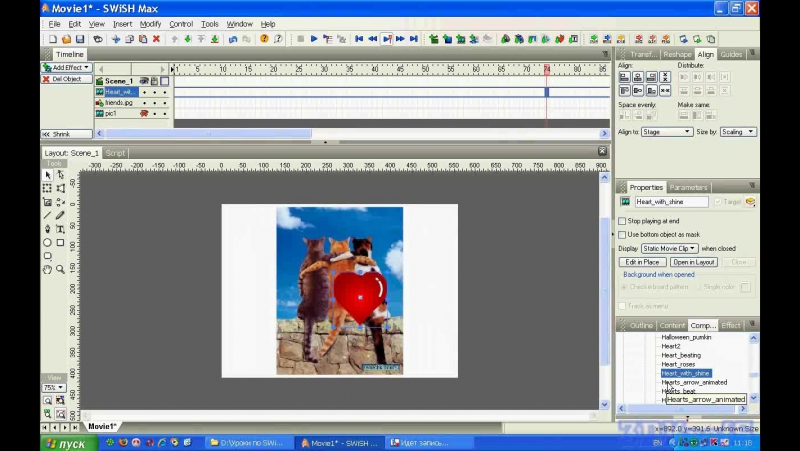
Task: Select Halloween_pumkin in the components list
Action: 686,337
